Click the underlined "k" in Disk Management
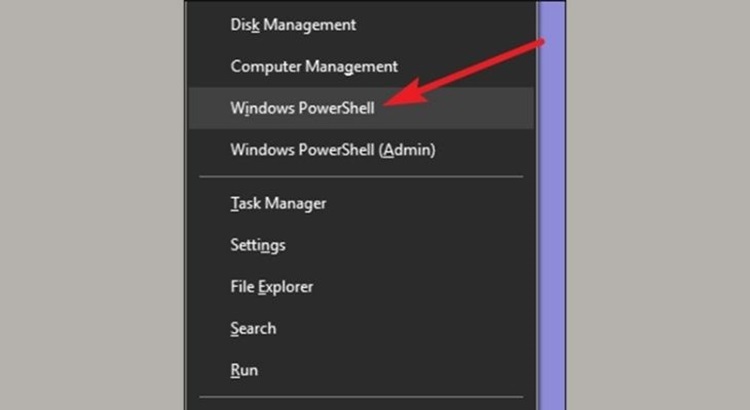750x410 pixels. [x=256, y=24]
